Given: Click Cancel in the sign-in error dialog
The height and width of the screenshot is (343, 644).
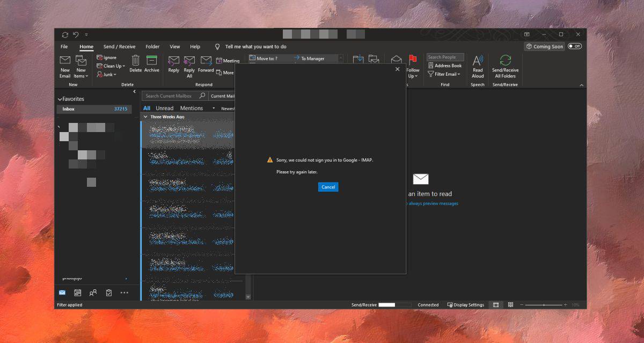Looking at the screenshot, I should (x=328, y=187).
